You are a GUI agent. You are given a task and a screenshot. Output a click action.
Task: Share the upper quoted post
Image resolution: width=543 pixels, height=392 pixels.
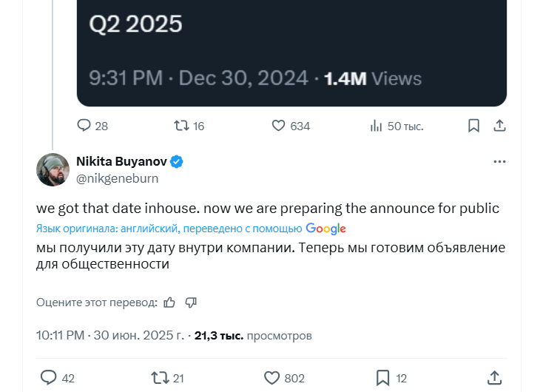[499, 126]
